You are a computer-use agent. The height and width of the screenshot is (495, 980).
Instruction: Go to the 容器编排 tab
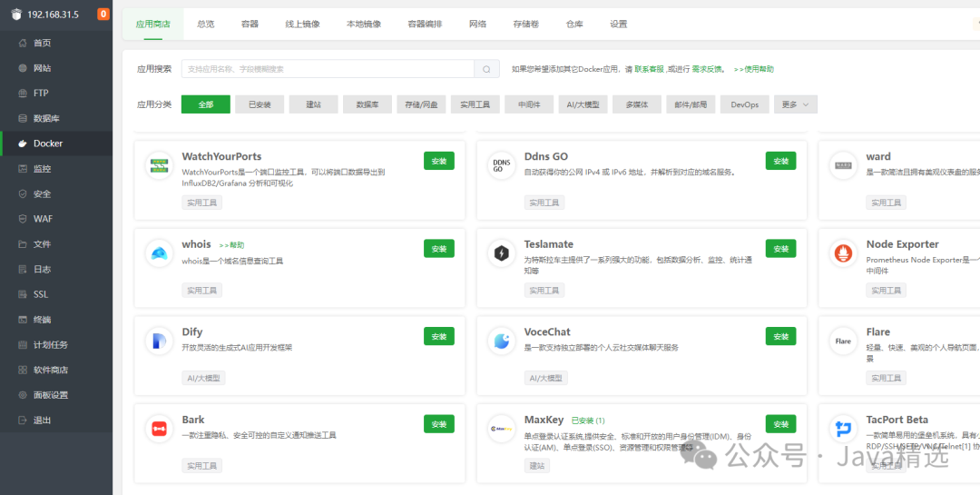pyautogui.click(x=425, y=24)
